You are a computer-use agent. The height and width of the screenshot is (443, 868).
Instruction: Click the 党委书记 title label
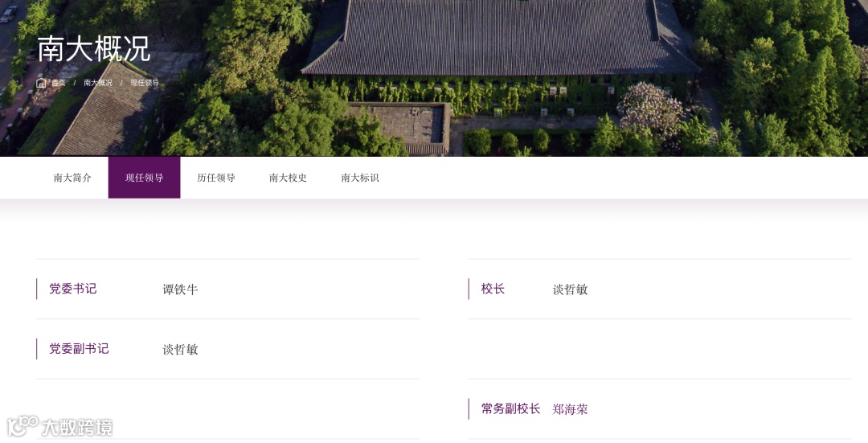tap(73, 289)
